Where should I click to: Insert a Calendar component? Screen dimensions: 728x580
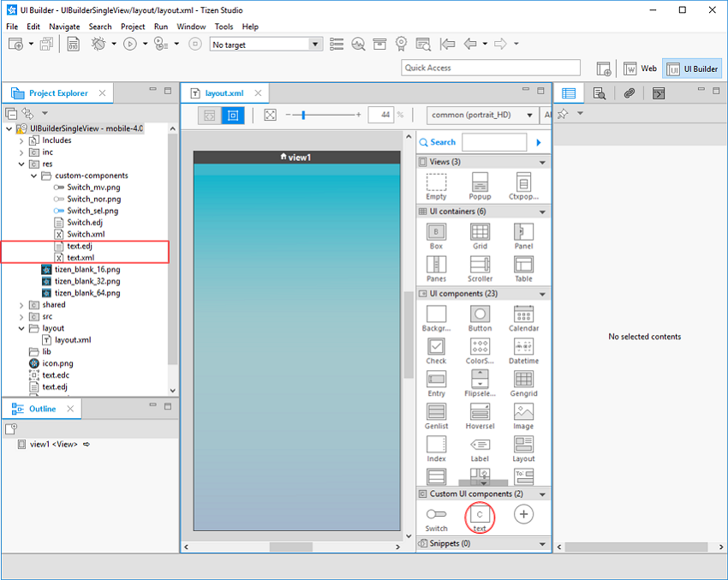click(523, 315)
